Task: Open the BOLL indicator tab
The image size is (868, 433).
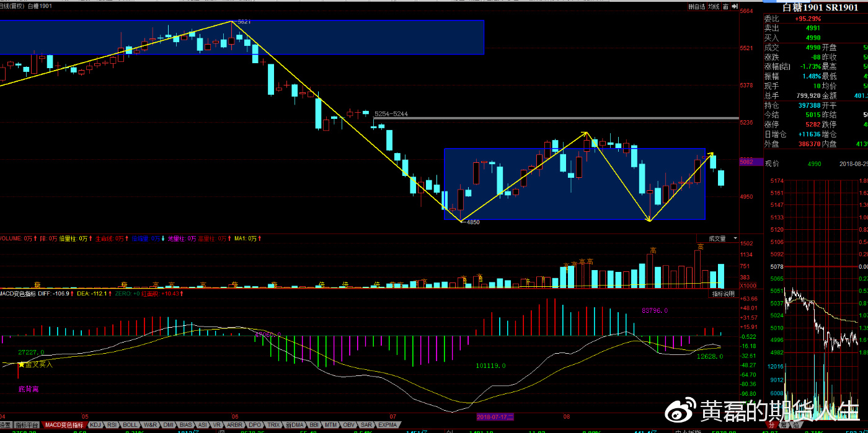Action: point(130,425)
